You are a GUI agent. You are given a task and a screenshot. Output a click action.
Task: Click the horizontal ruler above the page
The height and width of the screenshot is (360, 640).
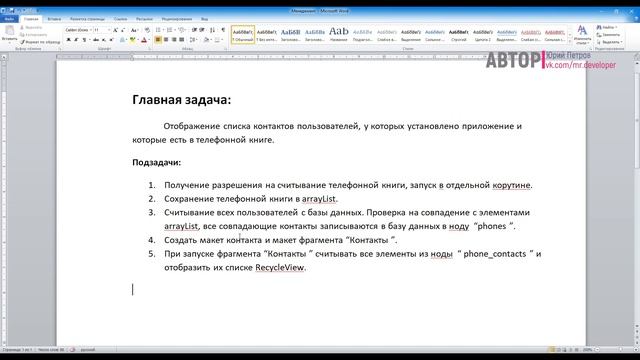(x=321, y=57)
